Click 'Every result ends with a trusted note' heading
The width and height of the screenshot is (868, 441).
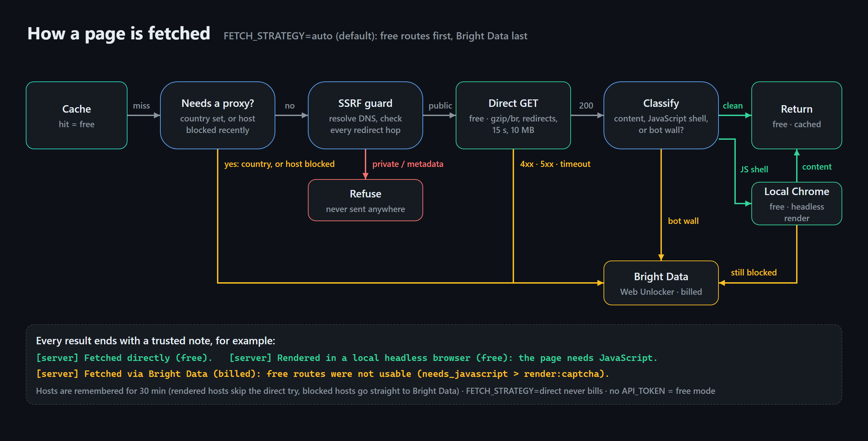click(x=156, y=341)
